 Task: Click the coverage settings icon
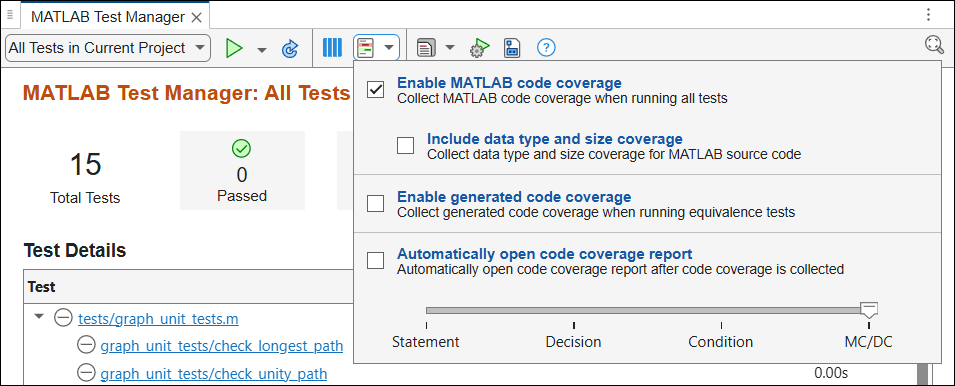pos(366,47)
